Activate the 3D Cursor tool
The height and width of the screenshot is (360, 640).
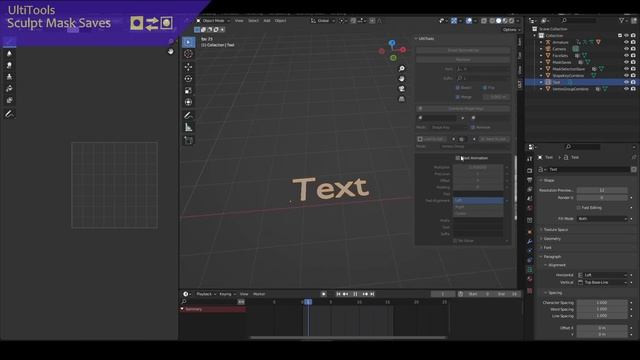tap(188, 54)
